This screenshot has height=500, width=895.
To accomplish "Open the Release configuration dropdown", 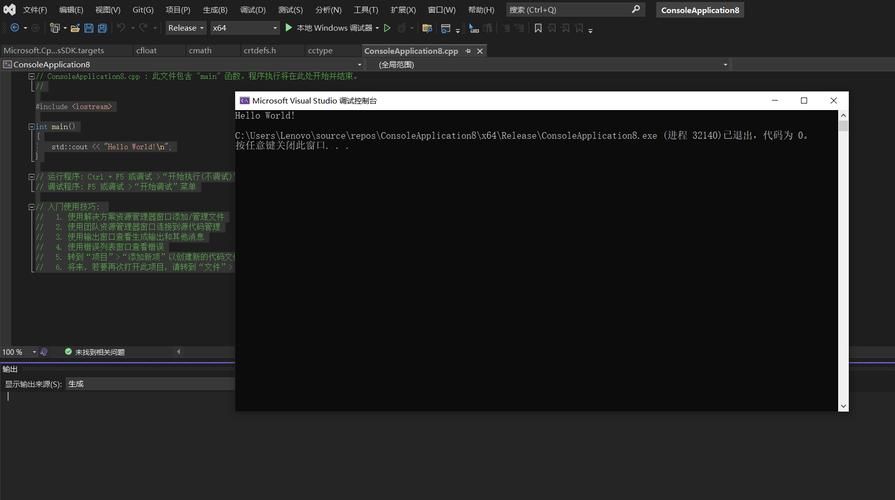I will 186,27.
